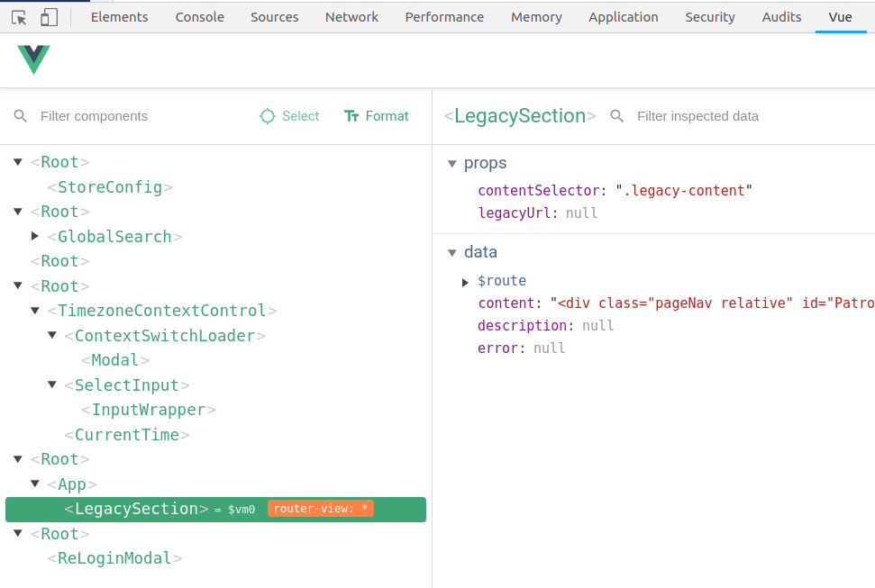Select the CurrentTime component

(127, 435)
